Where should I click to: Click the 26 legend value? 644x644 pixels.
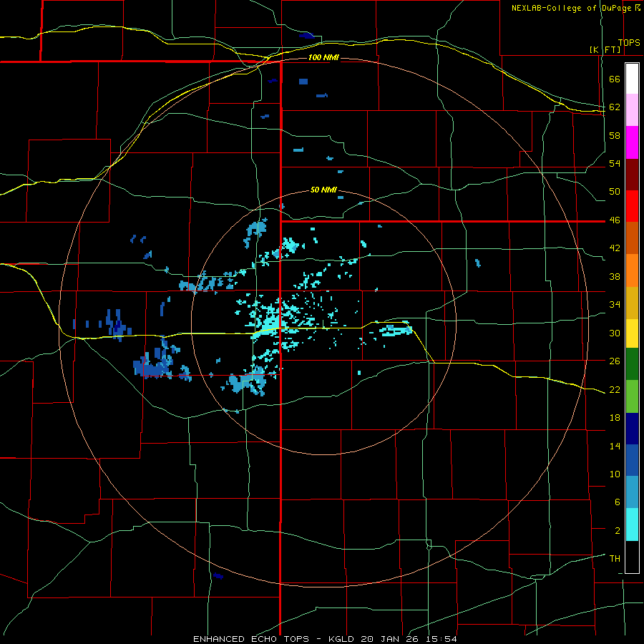(x=615, y=361)
